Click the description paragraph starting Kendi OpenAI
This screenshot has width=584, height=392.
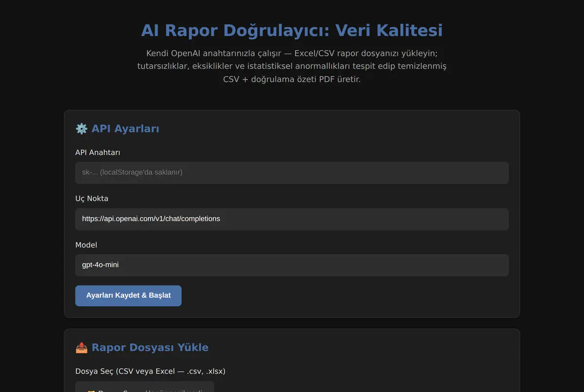point(292,66)
